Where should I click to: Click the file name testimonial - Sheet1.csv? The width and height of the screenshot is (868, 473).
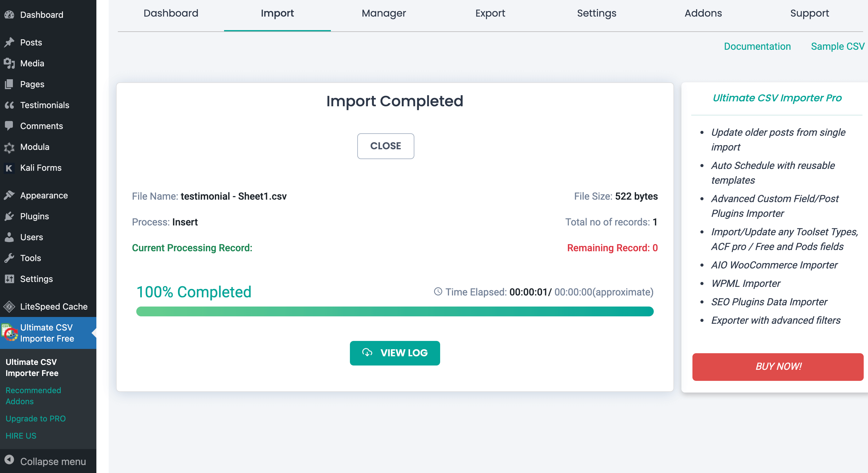tap(234, 196)
